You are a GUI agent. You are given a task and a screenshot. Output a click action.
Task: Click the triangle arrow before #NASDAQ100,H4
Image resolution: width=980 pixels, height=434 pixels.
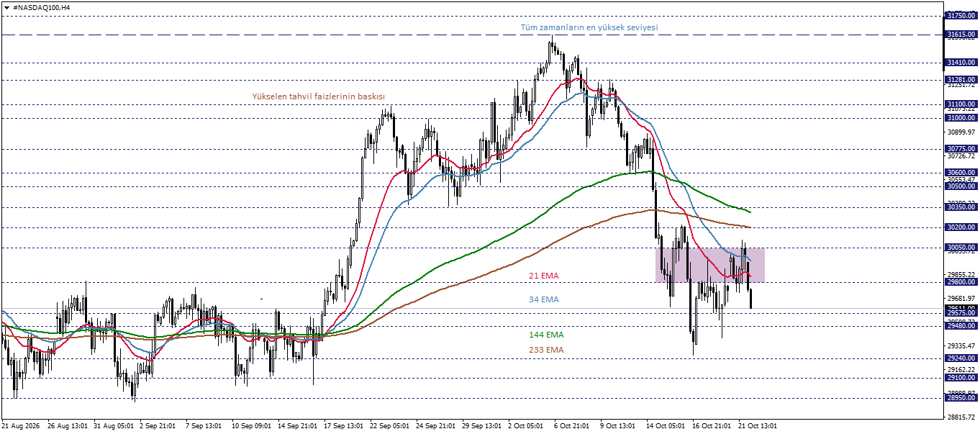pyautogui.click(x=6, y=6)
